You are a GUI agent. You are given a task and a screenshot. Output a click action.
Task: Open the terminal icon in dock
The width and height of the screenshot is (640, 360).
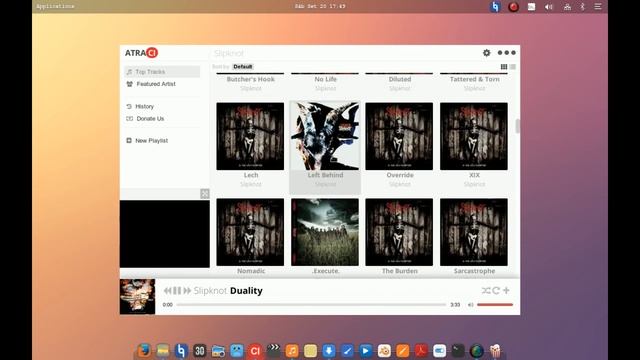[458, 351]
